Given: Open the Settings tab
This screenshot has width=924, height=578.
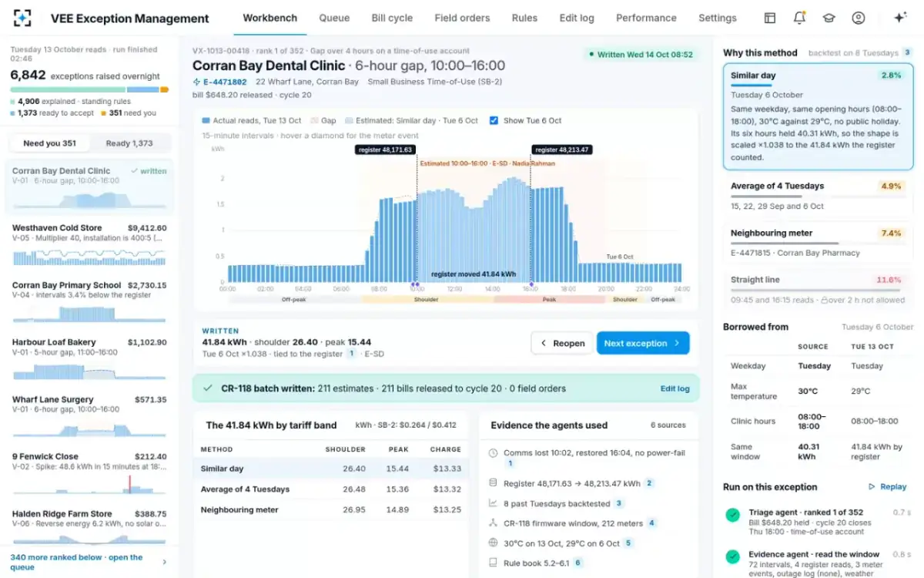Looking at the screenshot, I should [x=718, y=18].
